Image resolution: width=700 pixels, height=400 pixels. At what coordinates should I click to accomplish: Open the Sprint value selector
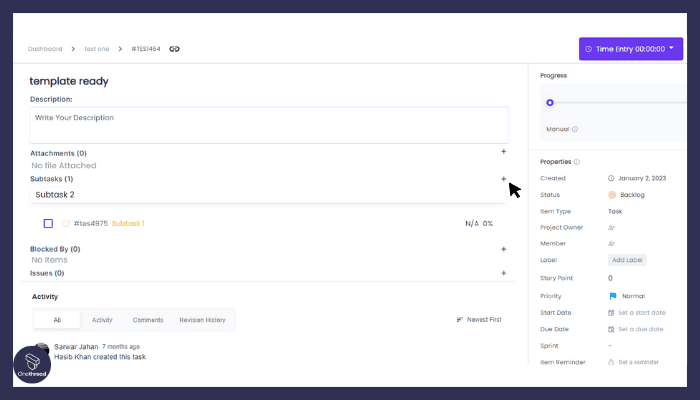[610, 346]
